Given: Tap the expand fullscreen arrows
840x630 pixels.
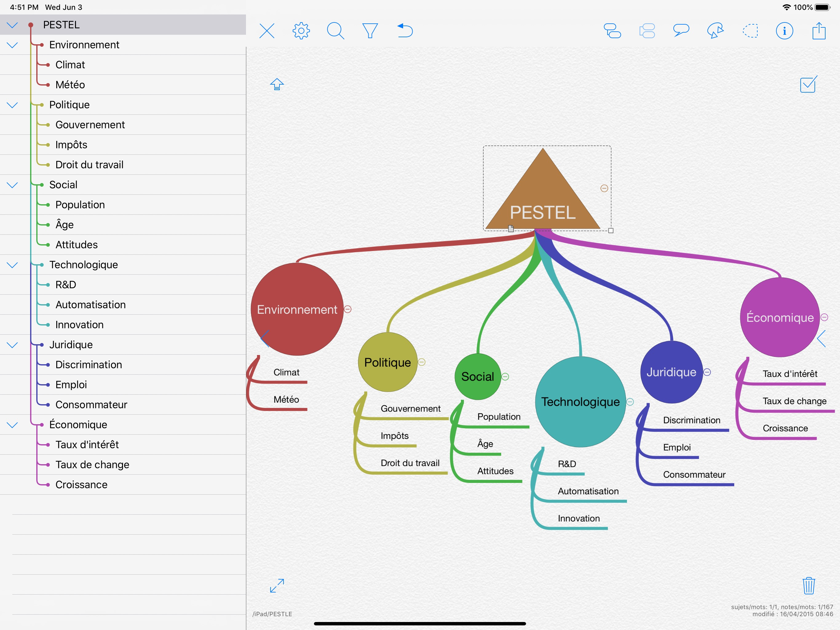Looking at the screenshot, I should pyautogui.click(x=277, y=585).
